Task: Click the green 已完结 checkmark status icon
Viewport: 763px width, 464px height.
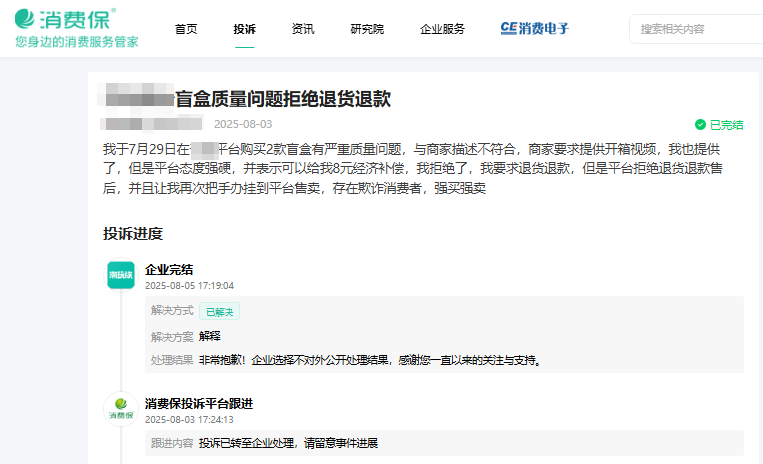Action: point(700,125)
